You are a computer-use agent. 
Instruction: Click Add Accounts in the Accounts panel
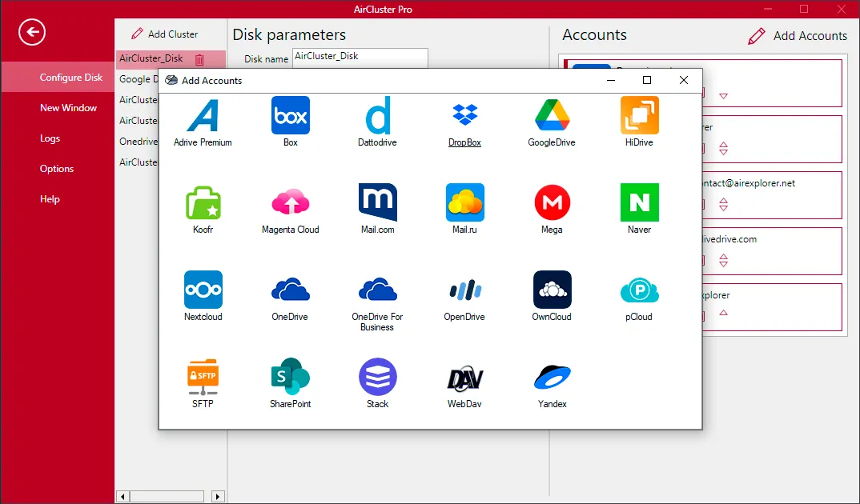(x=798, y=36)
